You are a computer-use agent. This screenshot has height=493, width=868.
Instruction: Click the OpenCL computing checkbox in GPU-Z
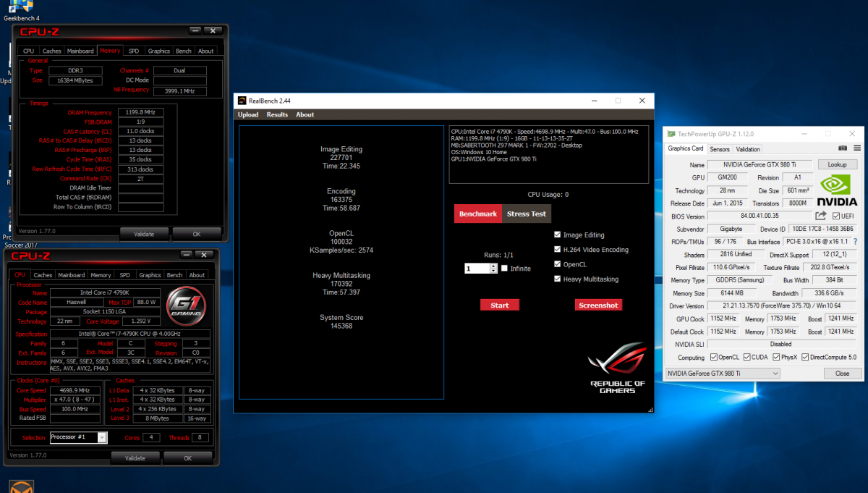pyautogui.click(x=714, y=357)
